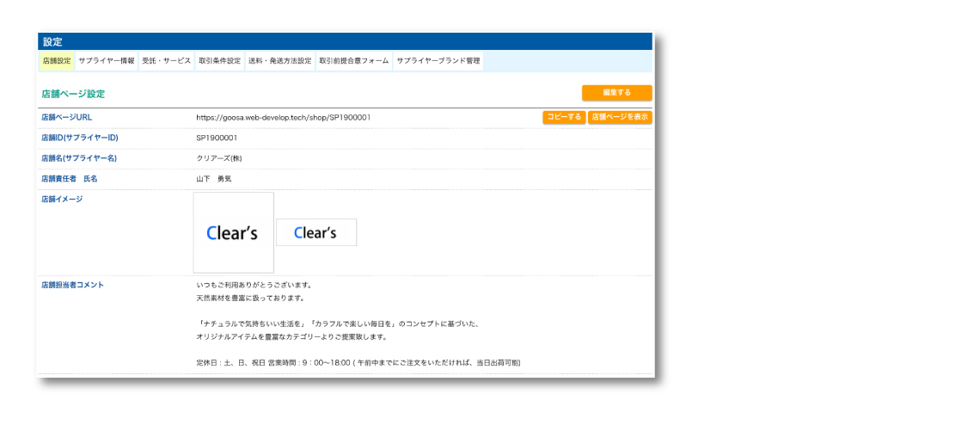Switch to the 取引前提合意フォーム tab

click(x=353, y=61)
